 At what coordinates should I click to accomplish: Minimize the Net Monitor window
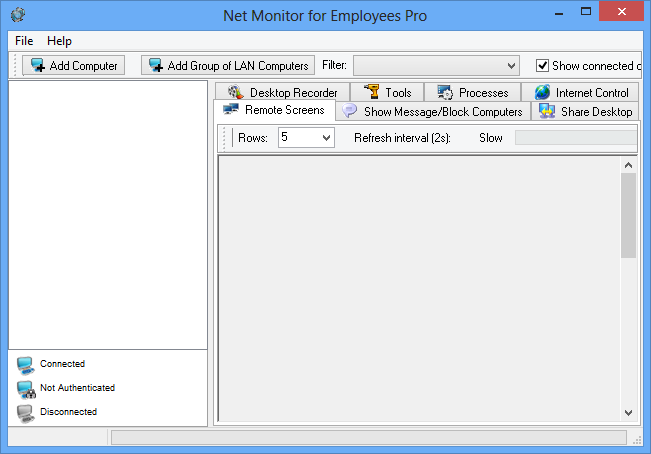(559, 13)
